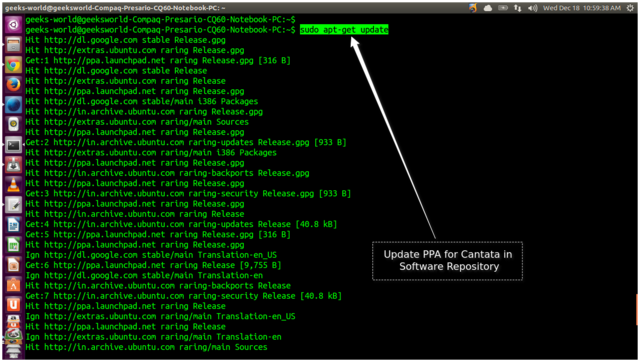Launch Google Chrome from the dock
The width and height of the screenshot is (640, 362).
tap(13, 65)
